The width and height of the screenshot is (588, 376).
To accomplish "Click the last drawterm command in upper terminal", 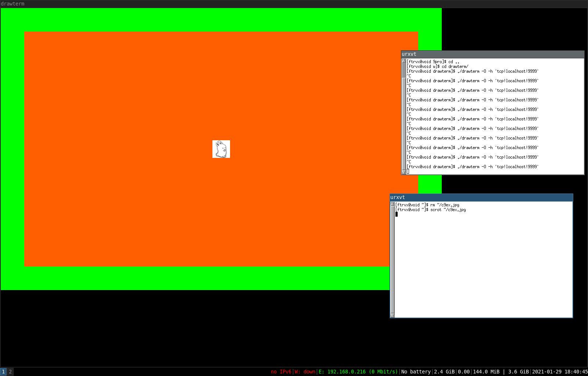I will (473, 167).
